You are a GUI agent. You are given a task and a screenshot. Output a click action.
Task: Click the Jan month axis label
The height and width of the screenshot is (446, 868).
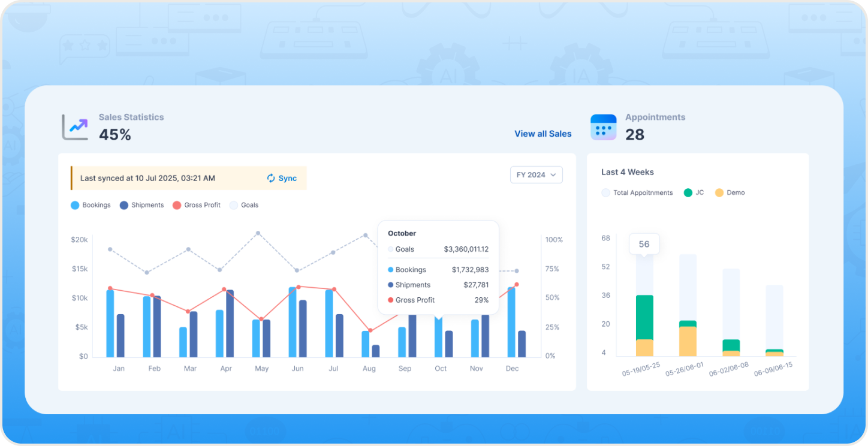coord(119,369)
